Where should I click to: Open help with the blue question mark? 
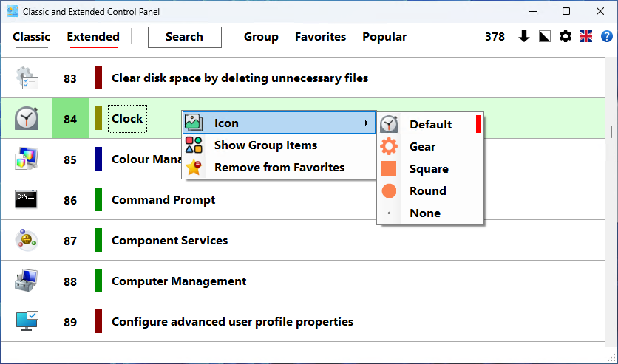point(607,37)
